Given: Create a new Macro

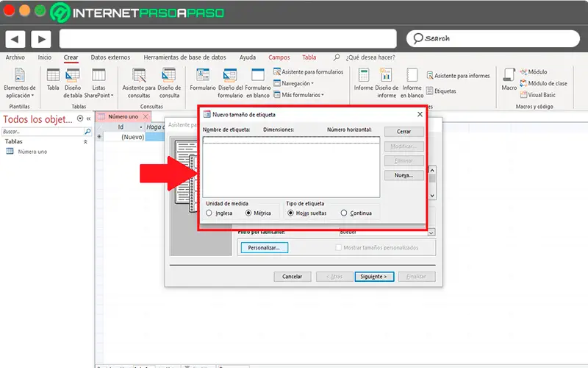Looking at the screenshot, I should coord(509,79).
